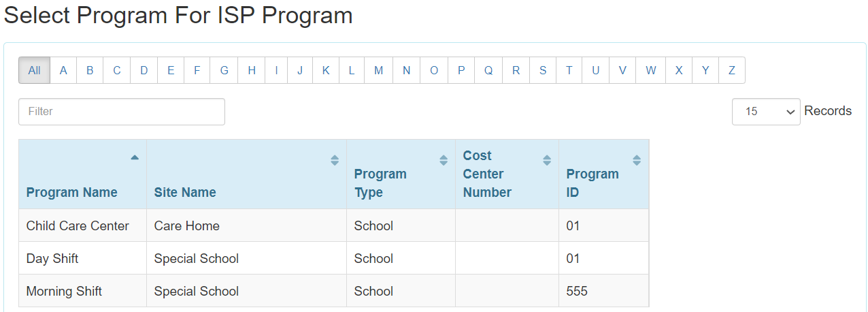Filter programs by letter S
868x312 pixels.
point(543,70)
